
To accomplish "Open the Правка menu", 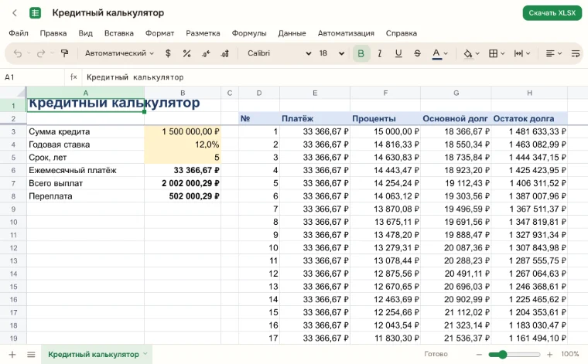I will (53, 33).
